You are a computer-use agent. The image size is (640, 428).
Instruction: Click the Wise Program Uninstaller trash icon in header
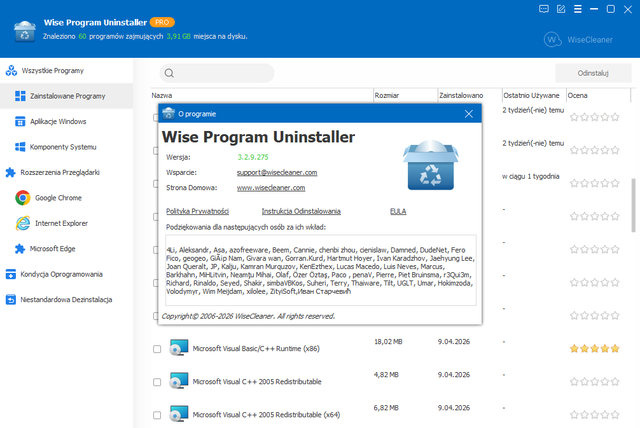click(x=24, y=31)
